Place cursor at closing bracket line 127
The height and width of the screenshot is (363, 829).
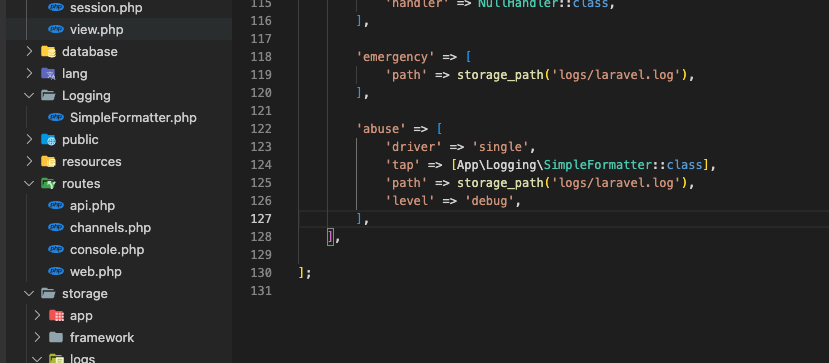tap(359, 218)
